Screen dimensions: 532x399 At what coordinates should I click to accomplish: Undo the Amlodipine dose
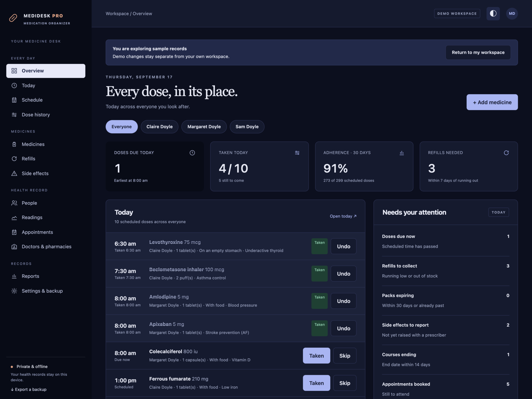tap(344, 301)
